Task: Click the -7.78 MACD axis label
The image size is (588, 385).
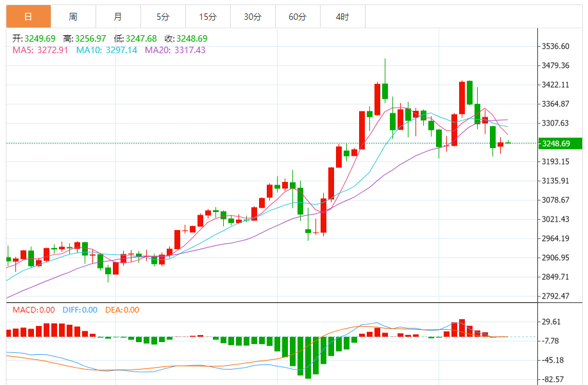Action: [551, 341]
